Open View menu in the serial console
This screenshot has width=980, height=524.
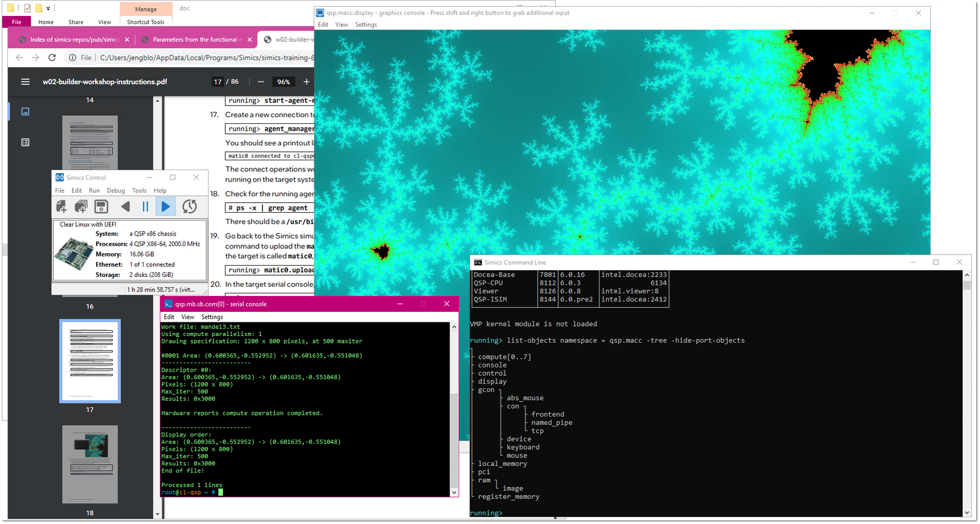point(188,317)
